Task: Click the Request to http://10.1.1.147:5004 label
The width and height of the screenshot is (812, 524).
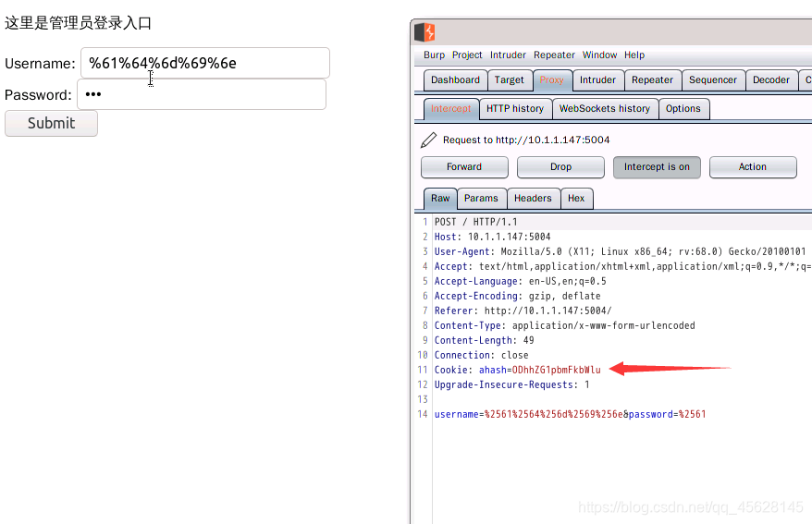Action: pyautogui.click(x=526, y=140)
